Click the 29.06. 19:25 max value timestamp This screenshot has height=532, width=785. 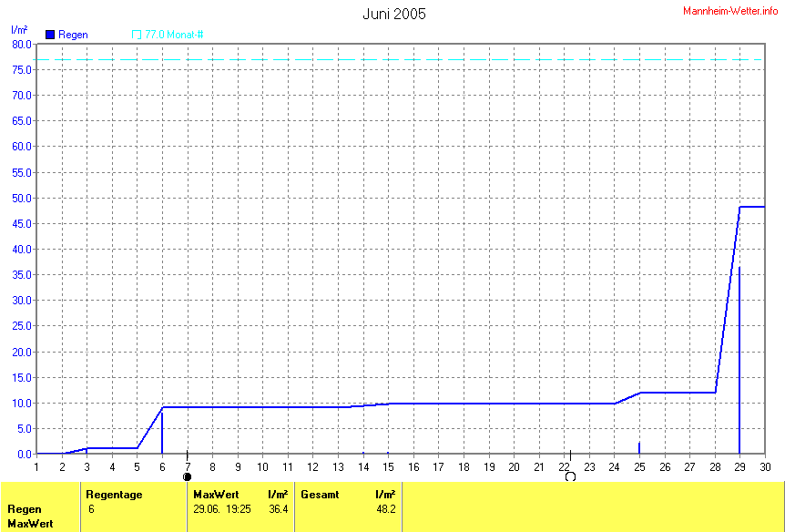point(222,509)
